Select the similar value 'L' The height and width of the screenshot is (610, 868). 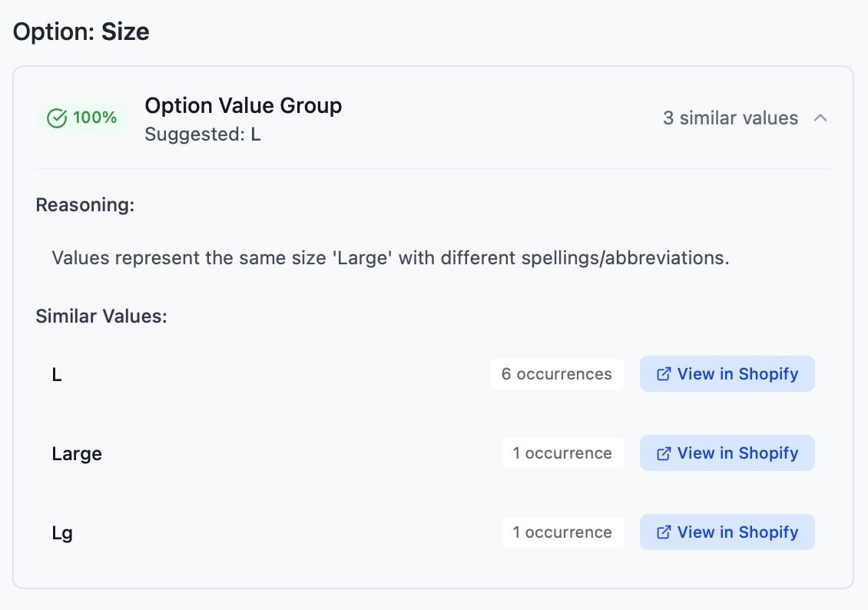tap(57, 375)
